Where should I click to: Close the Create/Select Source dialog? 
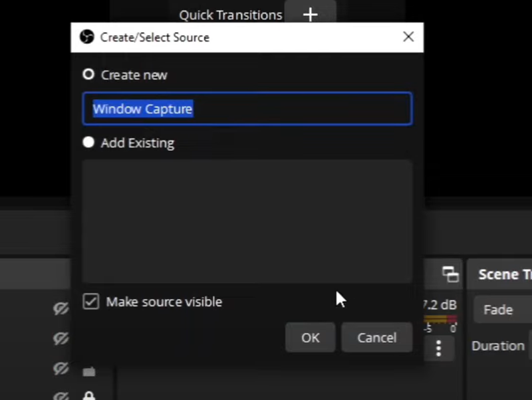[x=408, y=37]
